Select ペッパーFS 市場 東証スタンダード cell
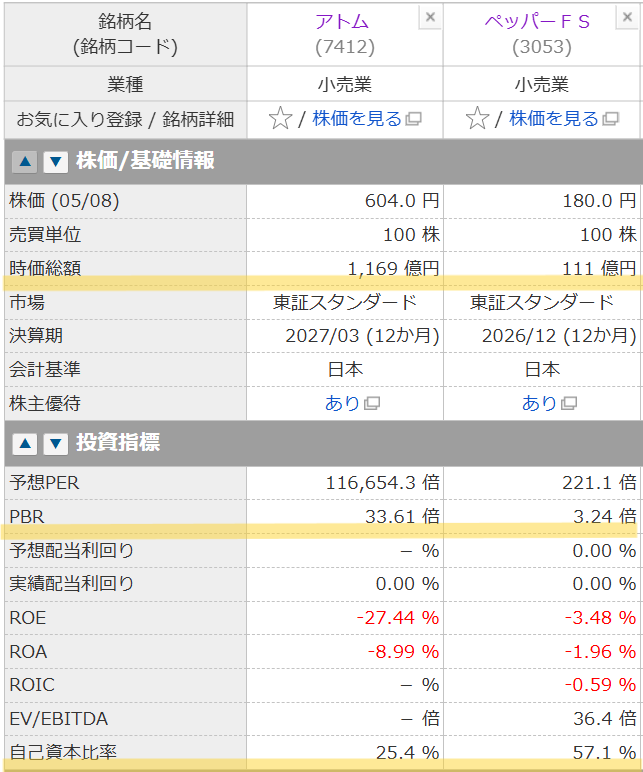This screenshot has width=643, height=772. [x=542, y=302]
